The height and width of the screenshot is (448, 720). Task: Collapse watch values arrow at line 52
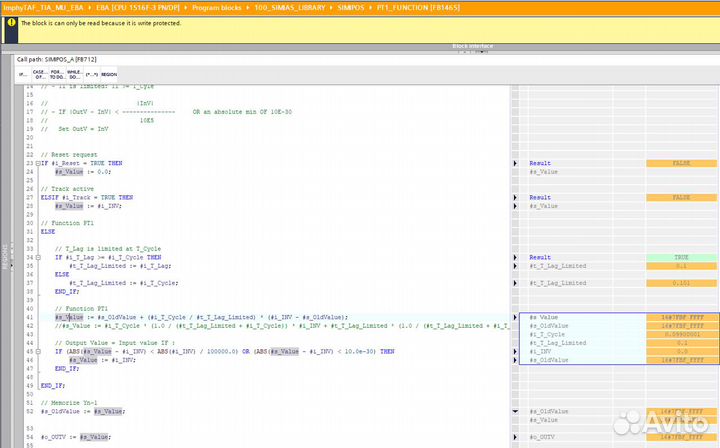click(x=515, y=411)
